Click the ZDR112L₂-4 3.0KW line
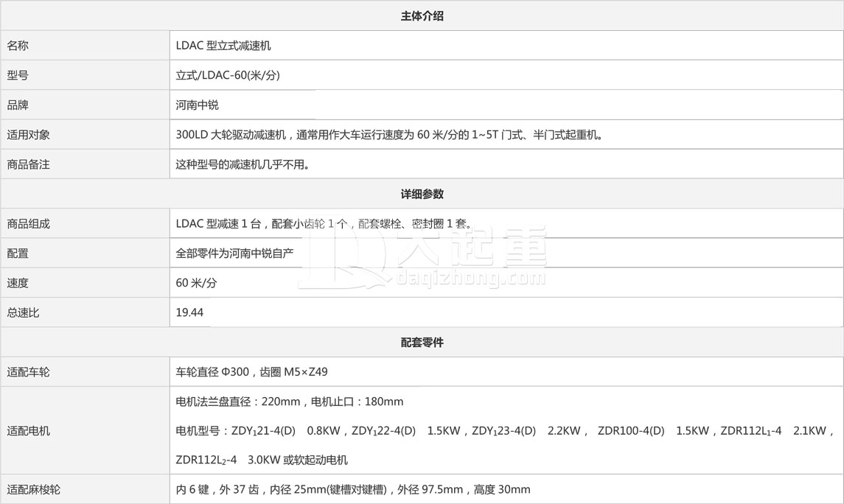This screenshot has width=844, height=504. pos(262,460)
